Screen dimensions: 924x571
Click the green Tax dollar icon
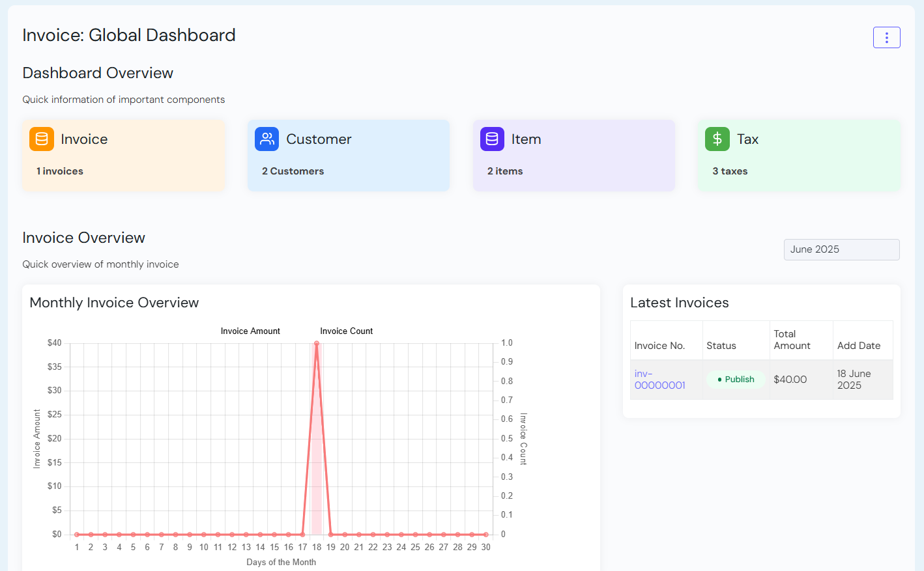[x=717, y=139]
